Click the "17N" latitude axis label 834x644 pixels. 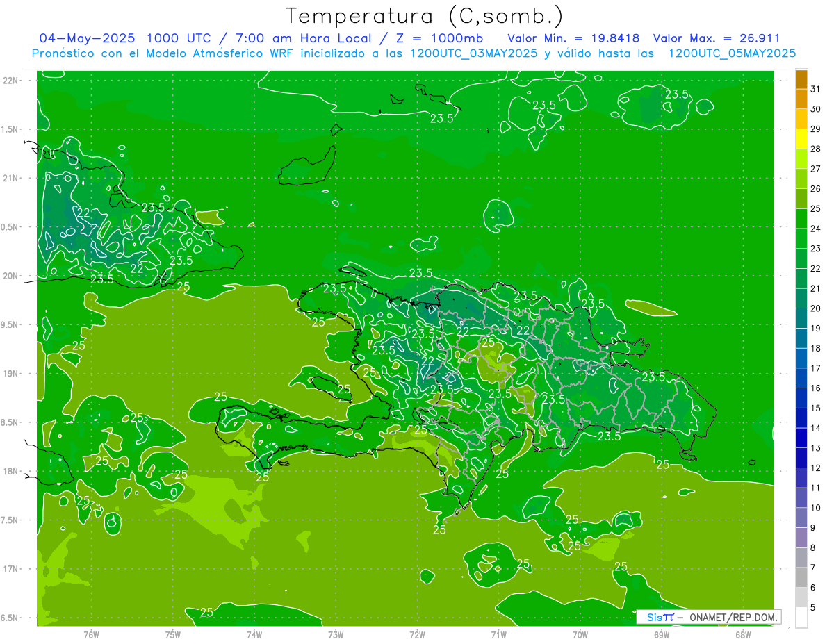(10, 569)
